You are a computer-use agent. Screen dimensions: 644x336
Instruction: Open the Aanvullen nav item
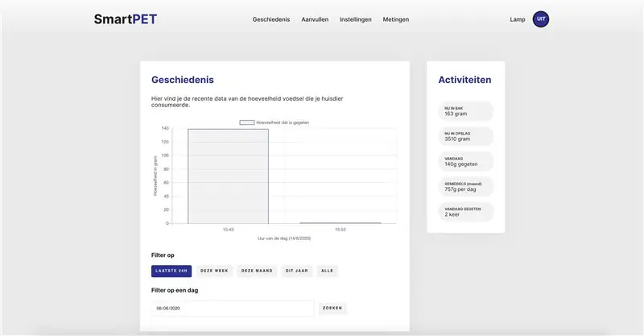(315, 19)
